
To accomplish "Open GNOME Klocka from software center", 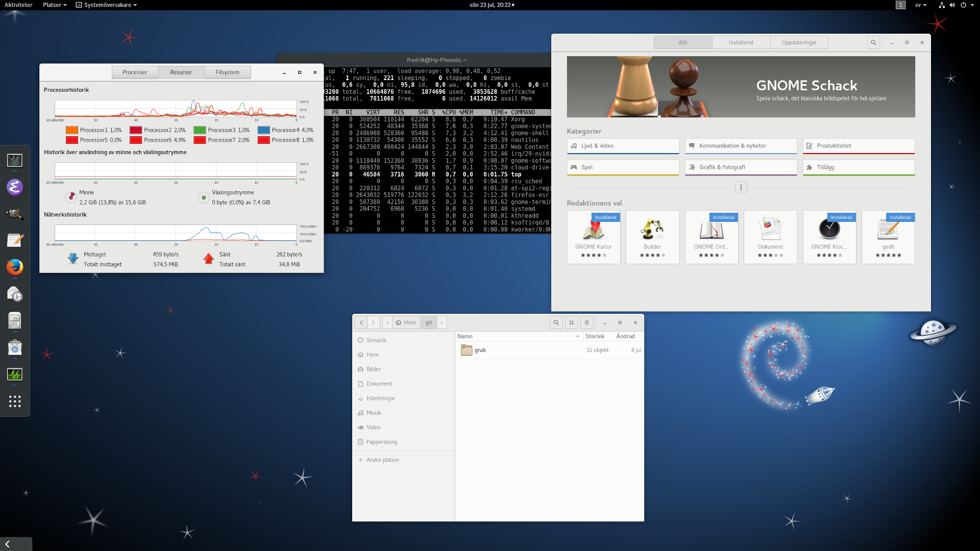I will click(x=829, y=236).
